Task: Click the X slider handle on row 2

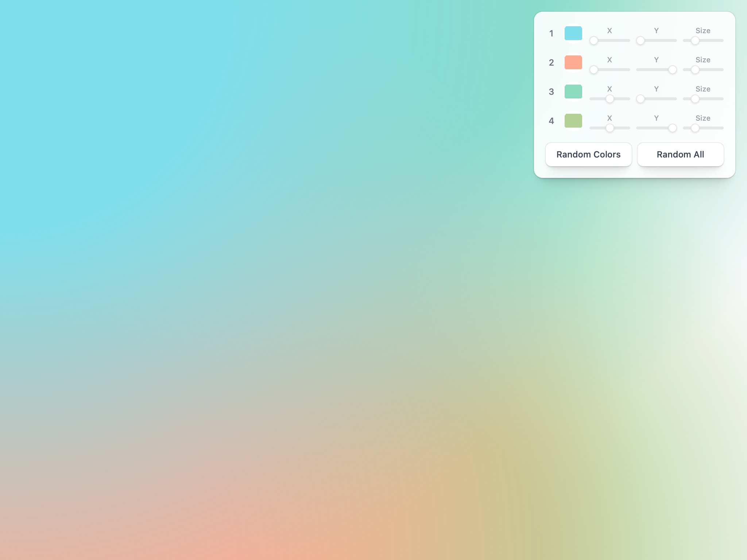Action: [594, 70]
